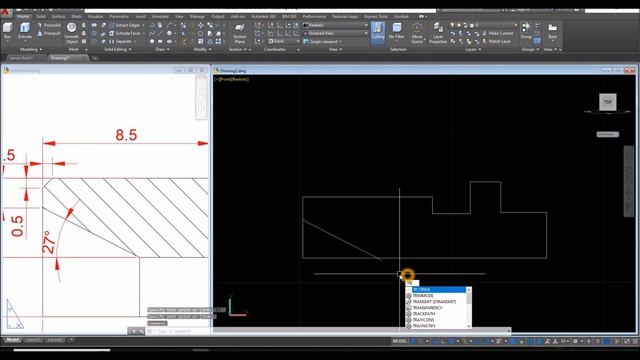Image resolution: width=640 pixels, height=360 pixels.
Task: Expand the Modify panel
Action: (202, 49)
